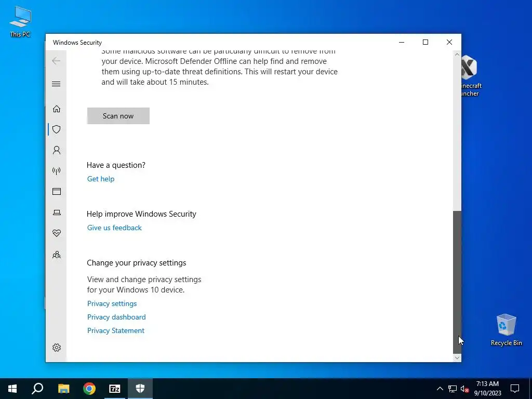Click the Scan now button

tap(118, 116)
